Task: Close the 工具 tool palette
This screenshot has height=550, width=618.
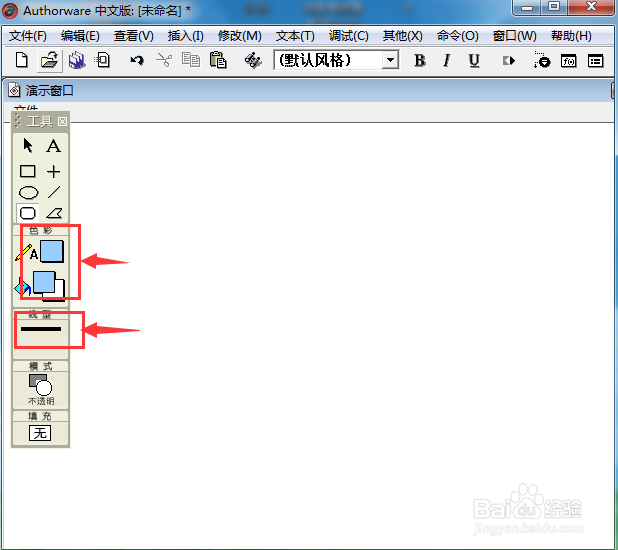Action: coord(62,121)
